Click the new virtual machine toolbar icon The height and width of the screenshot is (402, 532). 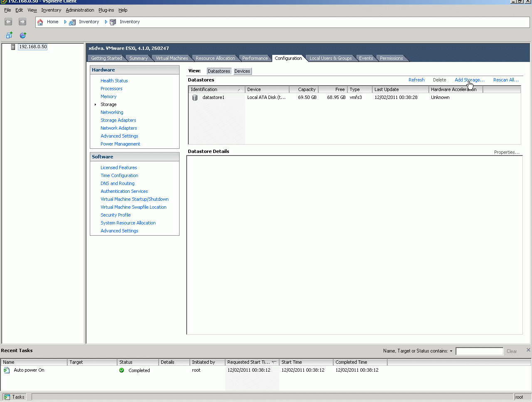pyautogui.click(x=9, y=35)
